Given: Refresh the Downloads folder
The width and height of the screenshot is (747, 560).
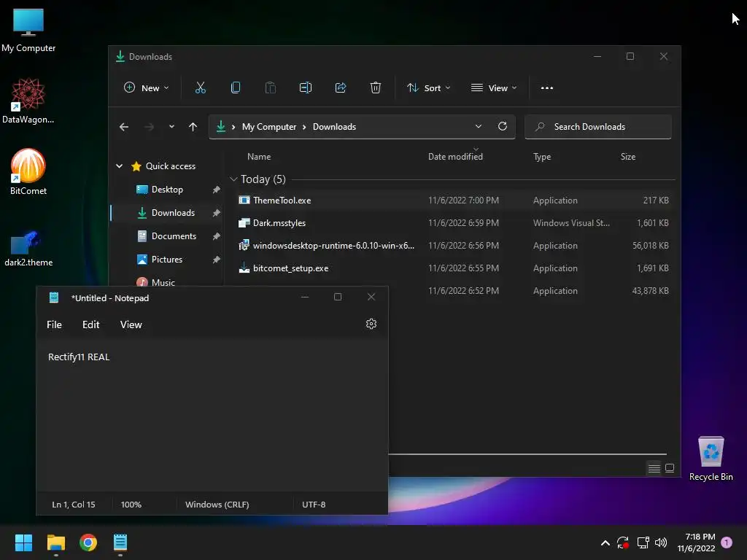Looking at the screenshot, I should tap(502, 126).
